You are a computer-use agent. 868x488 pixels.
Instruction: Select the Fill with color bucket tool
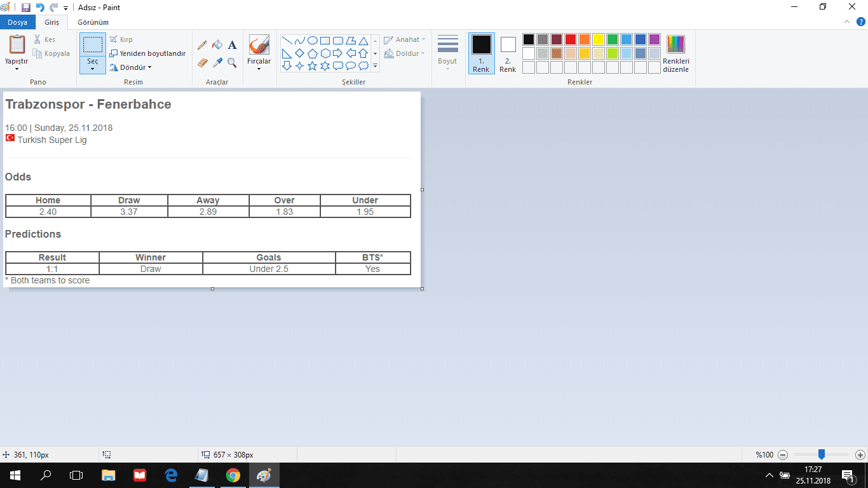(x=217, y=45)
